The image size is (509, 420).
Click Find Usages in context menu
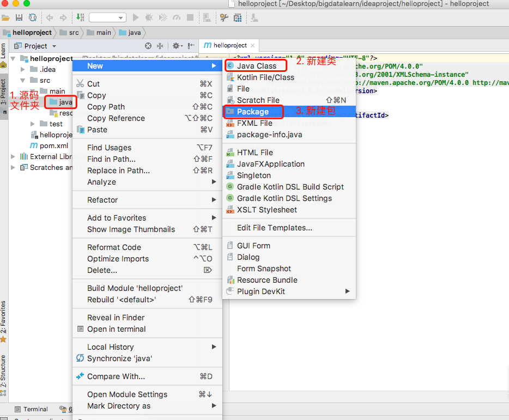[x=147, y=148]
